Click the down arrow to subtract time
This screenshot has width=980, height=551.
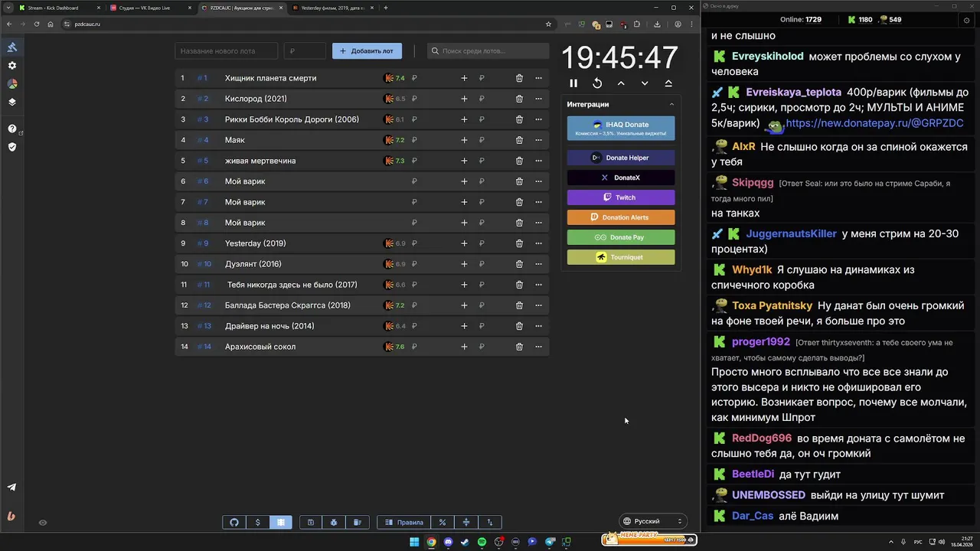[x=645, y=83]
